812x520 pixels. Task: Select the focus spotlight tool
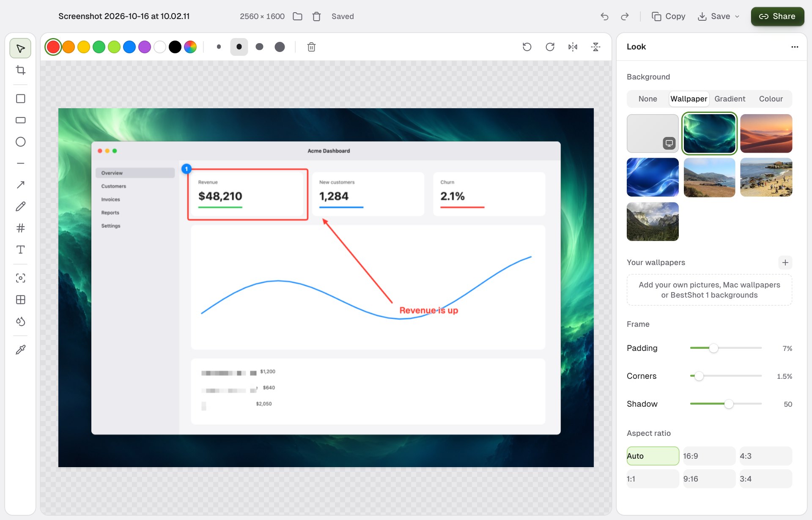pyautogui.click(x=20, y=278)
